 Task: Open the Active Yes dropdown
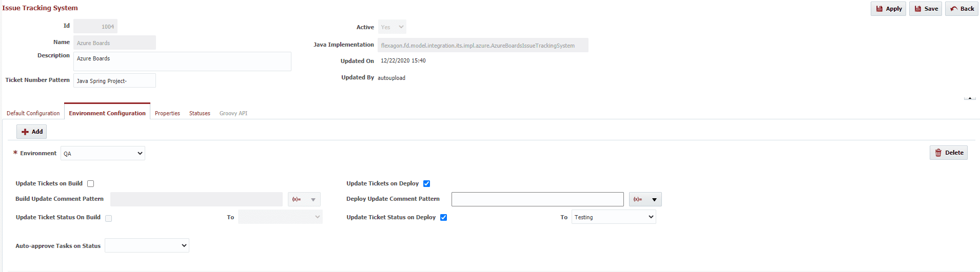393,27
